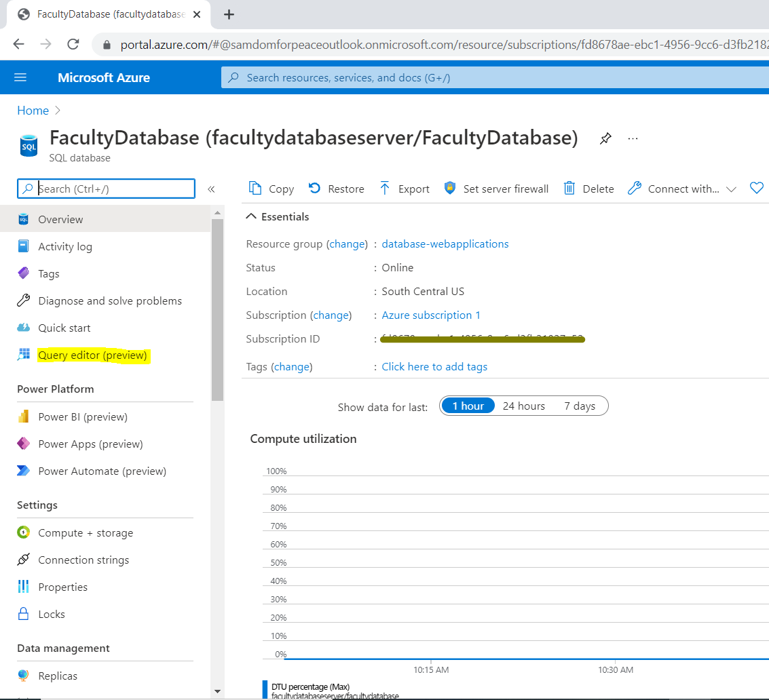Viewport: 769px width, 700px height.
Task: Click the DTU percentage (Max) legend entry
Action: tap(331, 691)
